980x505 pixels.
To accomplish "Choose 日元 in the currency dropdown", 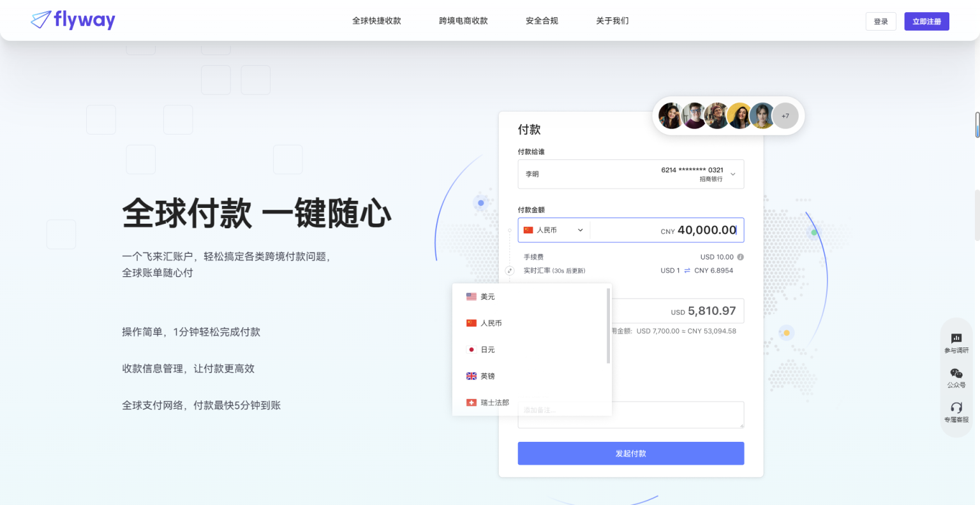I will click(x=487, y=349).
